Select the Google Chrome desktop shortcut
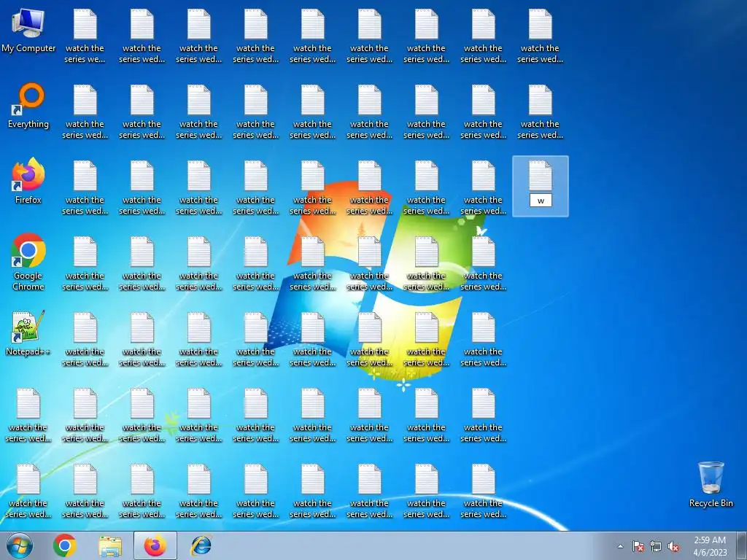Screen dimensions: 747x560 tap(28, 262)
